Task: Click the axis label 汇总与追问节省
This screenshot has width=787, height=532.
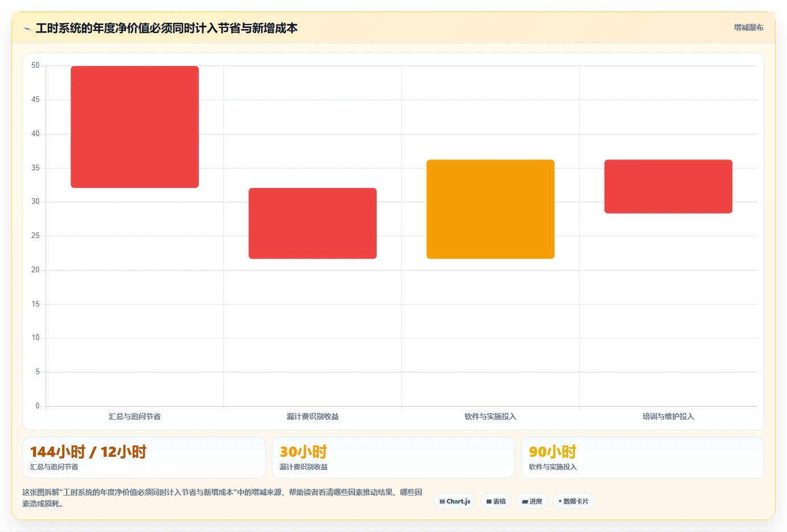Action: click(x=134, y=416)
